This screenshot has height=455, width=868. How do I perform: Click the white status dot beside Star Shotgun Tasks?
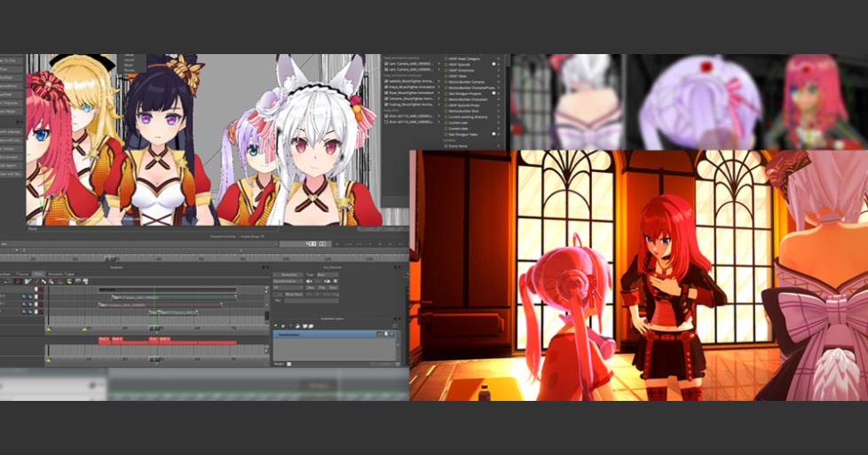[x=493, y=134]
